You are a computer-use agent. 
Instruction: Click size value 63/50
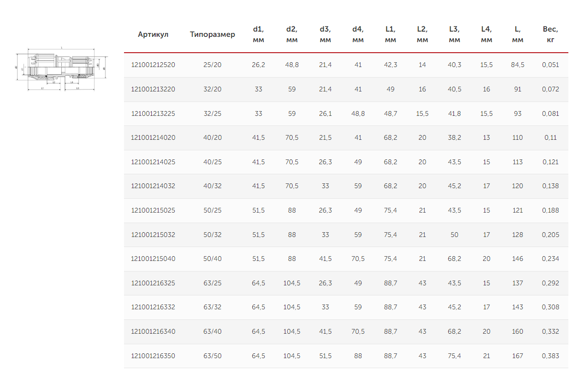pyautogui.click(x=213, y=356)
